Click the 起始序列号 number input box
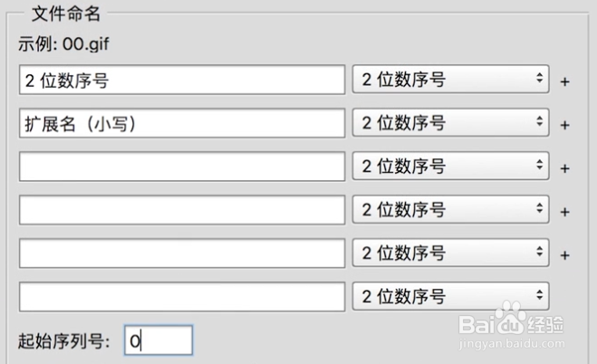597x364 pixels. tap(158, 340)
